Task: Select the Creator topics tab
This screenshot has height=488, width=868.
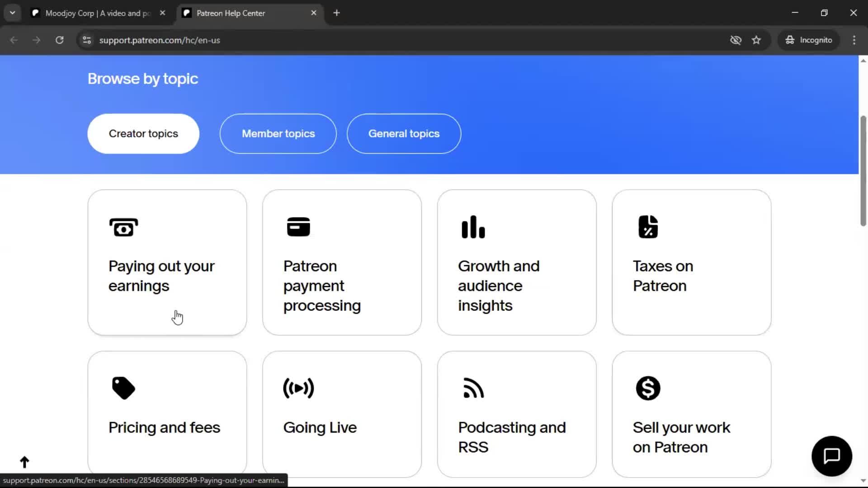Action: [x=143, y=134]
